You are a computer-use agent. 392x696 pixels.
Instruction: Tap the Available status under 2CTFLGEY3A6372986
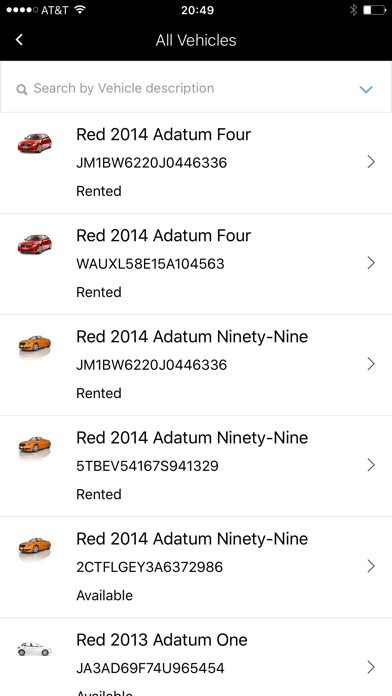point(104,595)
